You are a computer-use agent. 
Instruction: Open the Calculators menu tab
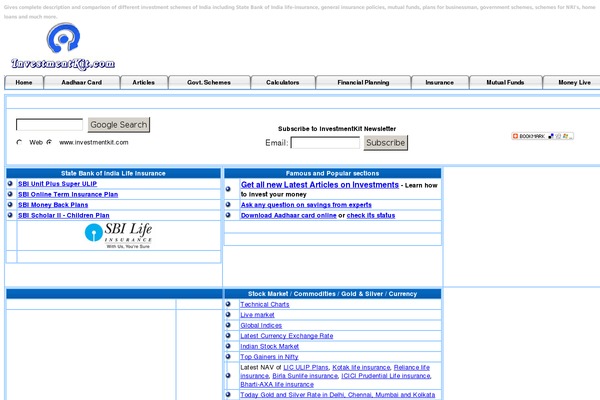click(283, 82)
